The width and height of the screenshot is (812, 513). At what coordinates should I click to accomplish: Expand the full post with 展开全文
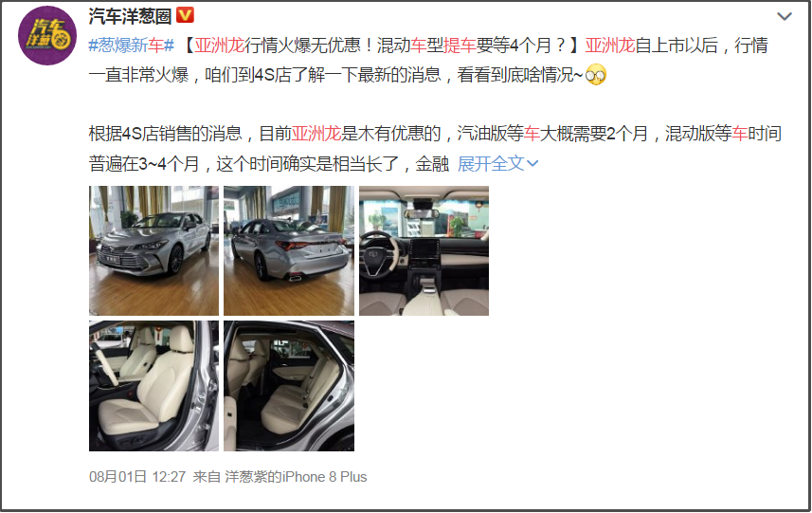coord(497,164)
